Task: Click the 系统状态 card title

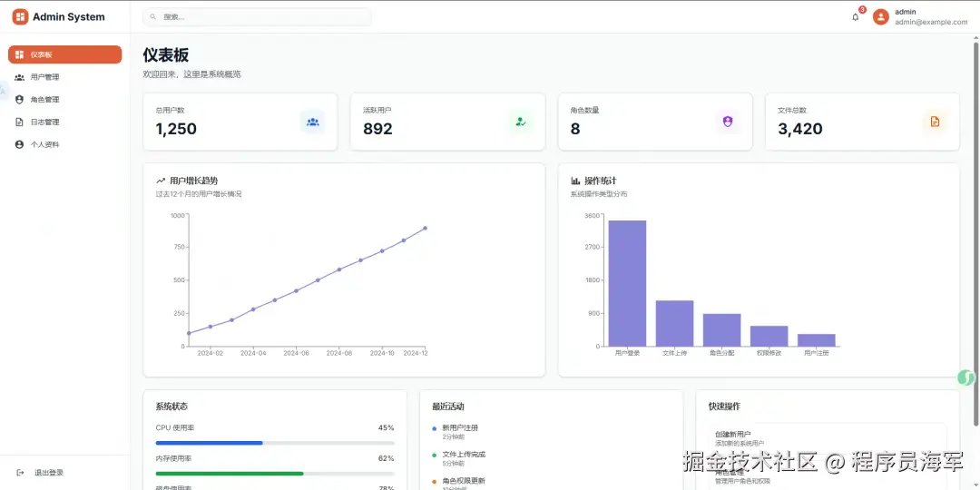Action: [171, 407]
